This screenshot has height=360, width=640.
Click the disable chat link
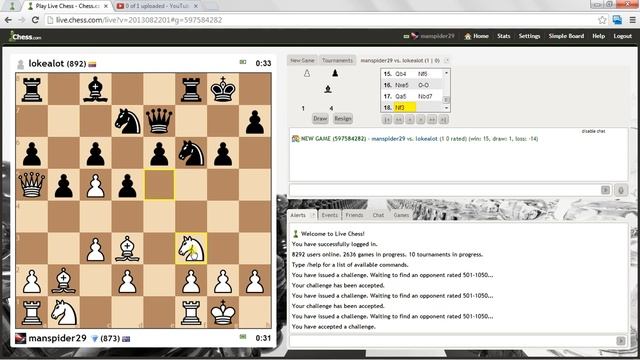point(593,131)
